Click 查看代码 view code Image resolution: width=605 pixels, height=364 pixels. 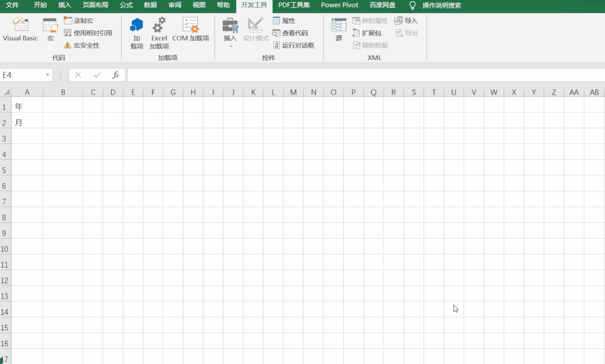point(290,33)
